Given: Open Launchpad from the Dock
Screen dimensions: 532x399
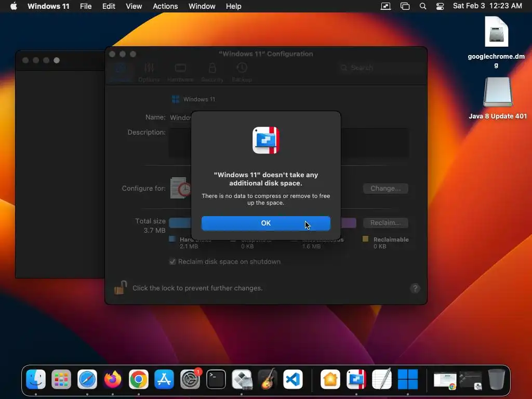Looking at the screenshot, I should [x=61, y=379].
